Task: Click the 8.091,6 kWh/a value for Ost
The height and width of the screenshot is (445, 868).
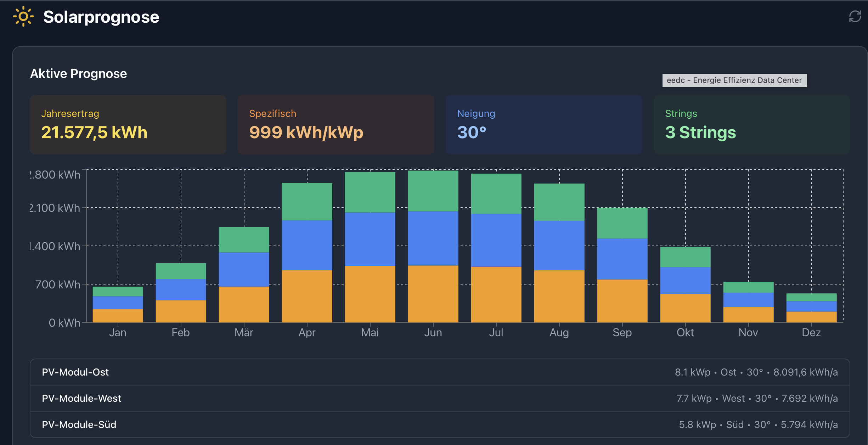Action: (805, 372)
